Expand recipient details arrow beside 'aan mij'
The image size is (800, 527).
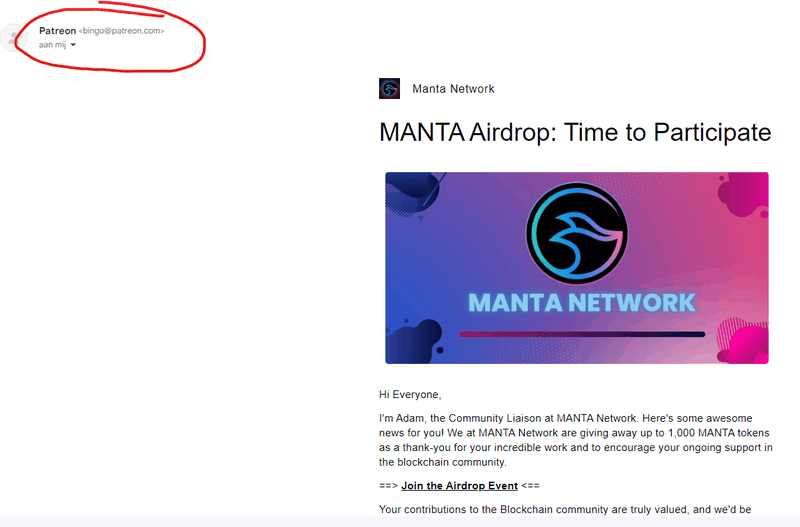coord(73,45)
